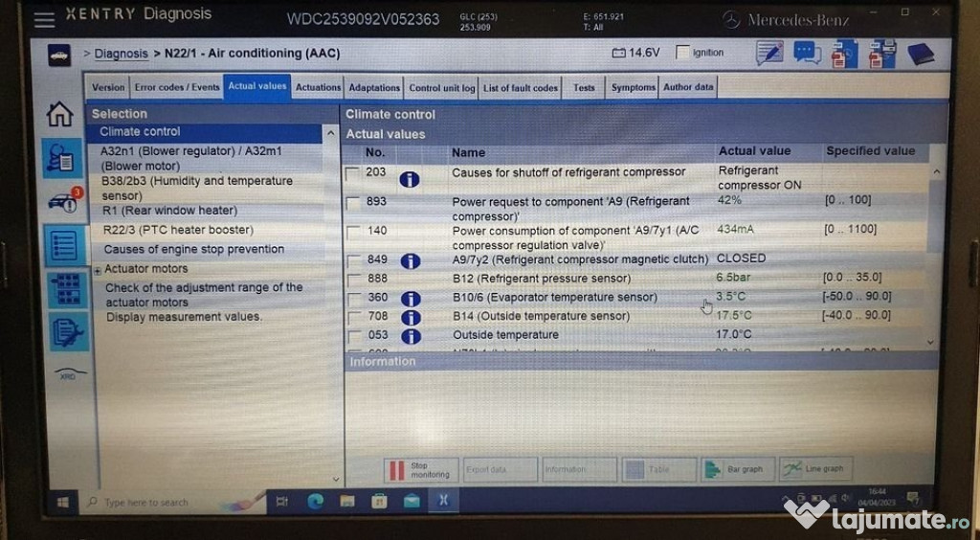This screenshot has height=540, width=980.
Task: Tick checkbox for row 203 compressor shutoff causes
Action: pos(353,173)
